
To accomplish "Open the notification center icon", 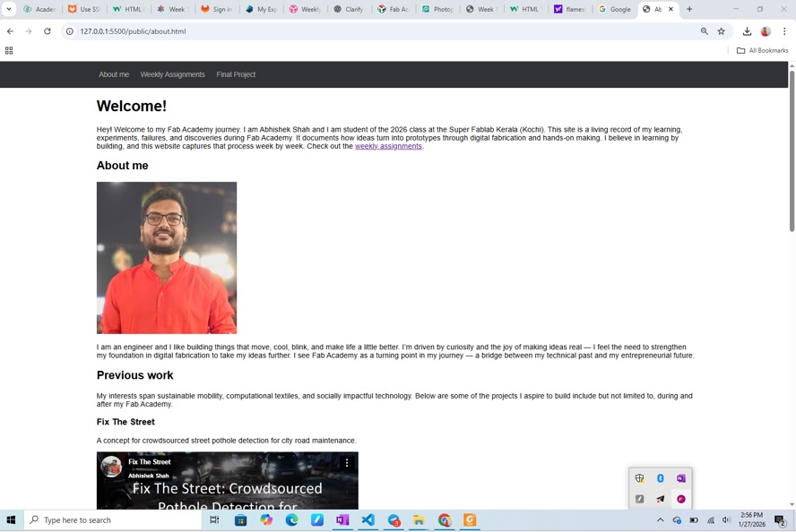I will [x=780, y=519].
